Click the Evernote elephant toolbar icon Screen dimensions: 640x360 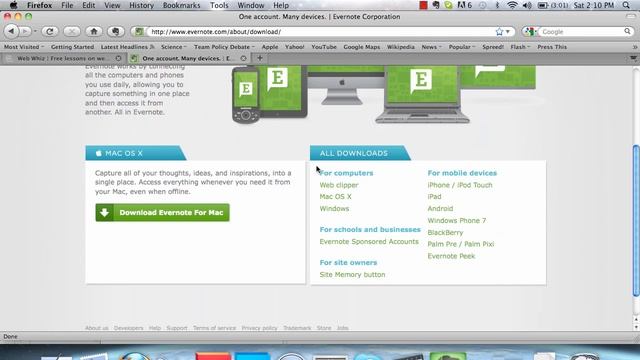coord(116,31)
